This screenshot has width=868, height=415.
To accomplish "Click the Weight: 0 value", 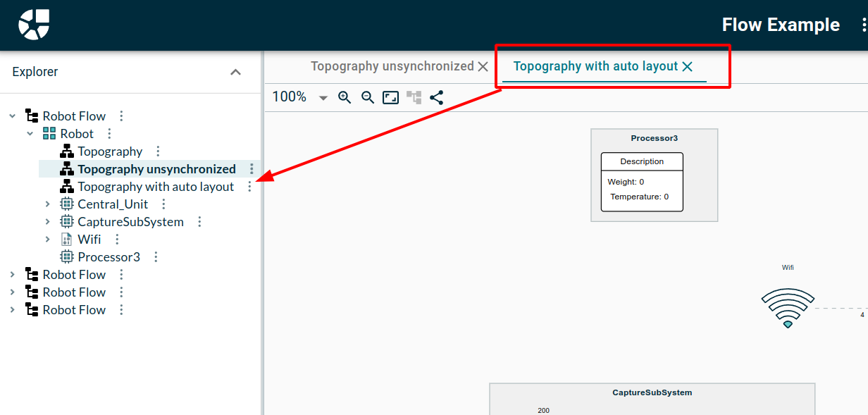I will pos(626,182).
